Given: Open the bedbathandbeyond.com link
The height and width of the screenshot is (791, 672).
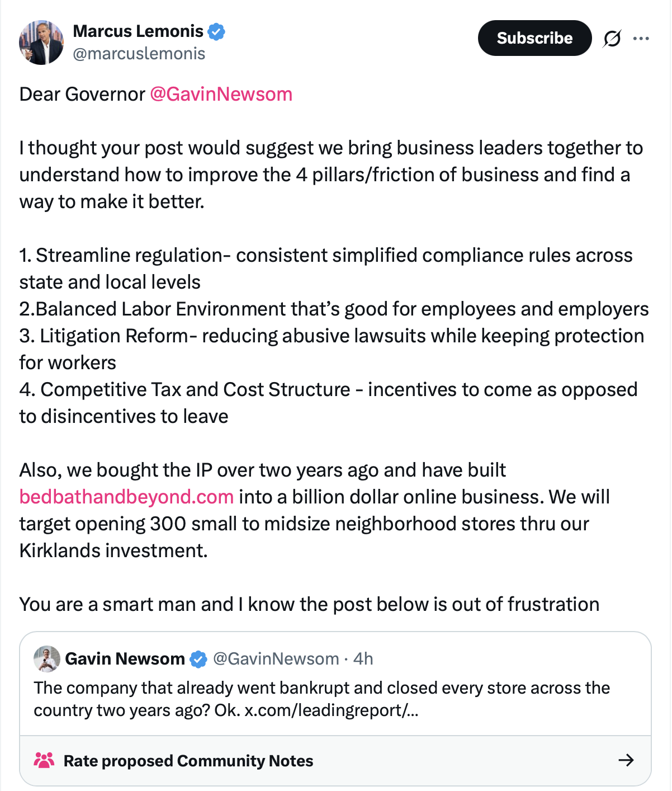Looking at the screenshot, I should [126, 497].
